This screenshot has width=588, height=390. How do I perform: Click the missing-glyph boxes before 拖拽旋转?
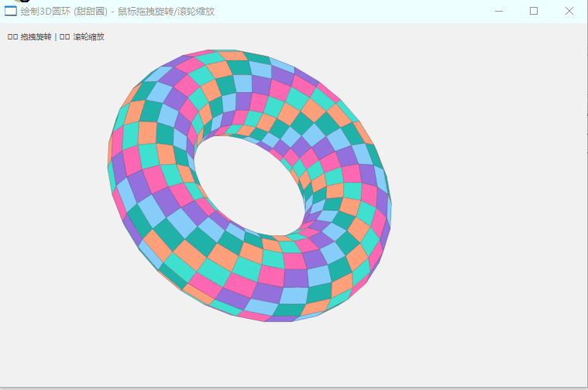[x=12, y=36]
